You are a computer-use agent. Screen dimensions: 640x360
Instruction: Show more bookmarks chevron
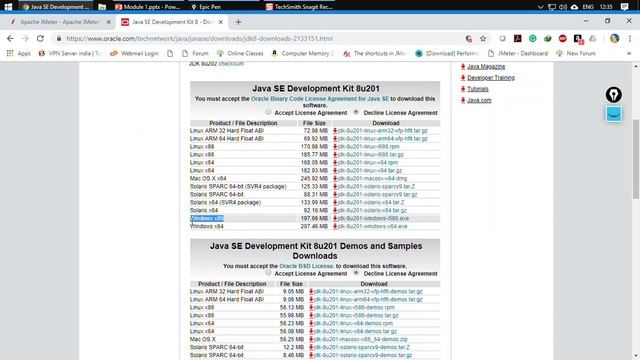pyautogui.click(x=629, y=53)
